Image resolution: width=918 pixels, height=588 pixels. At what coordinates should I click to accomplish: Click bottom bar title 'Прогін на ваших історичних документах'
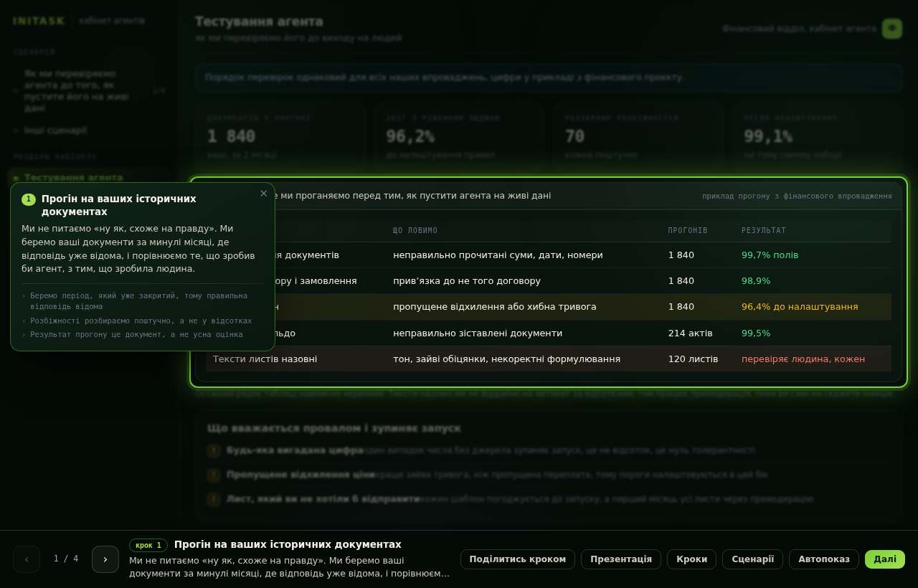288,545
